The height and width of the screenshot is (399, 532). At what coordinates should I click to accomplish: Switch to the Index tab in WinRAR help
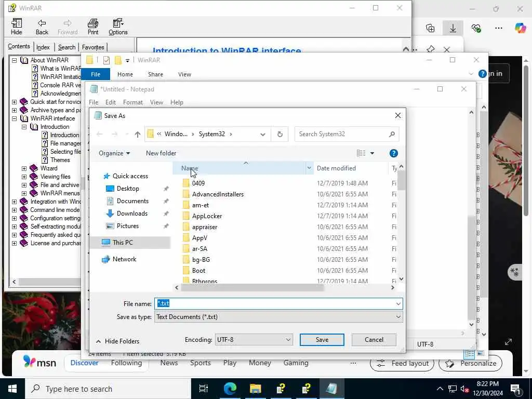click(43, 47)
